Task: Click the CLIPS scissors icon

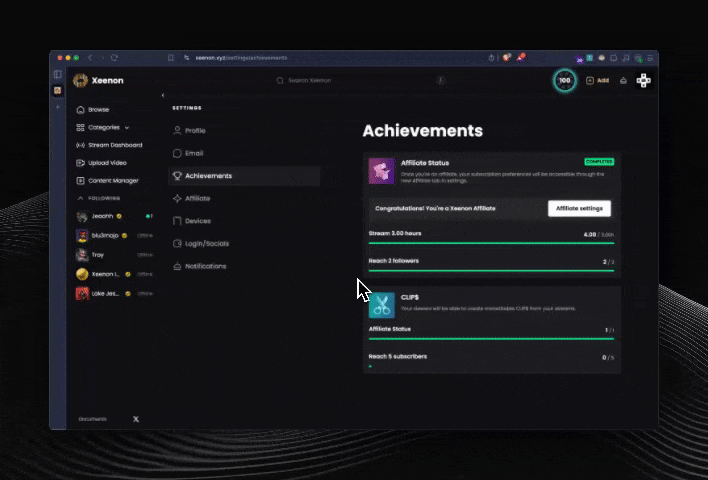Action: click(x=382, y=305)
